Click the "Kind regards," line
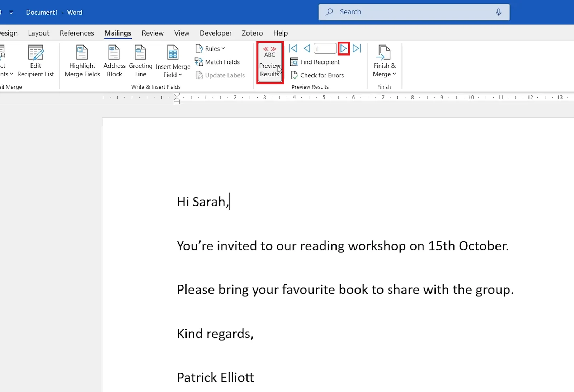 pyautogui.click(x=215, y=334)
